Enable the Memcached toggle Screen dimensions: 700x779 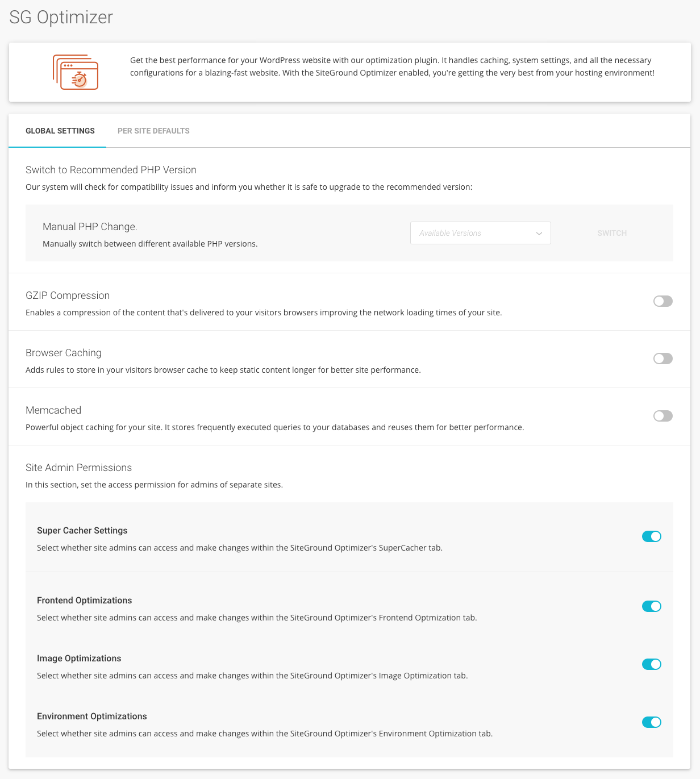pos(663,416)
